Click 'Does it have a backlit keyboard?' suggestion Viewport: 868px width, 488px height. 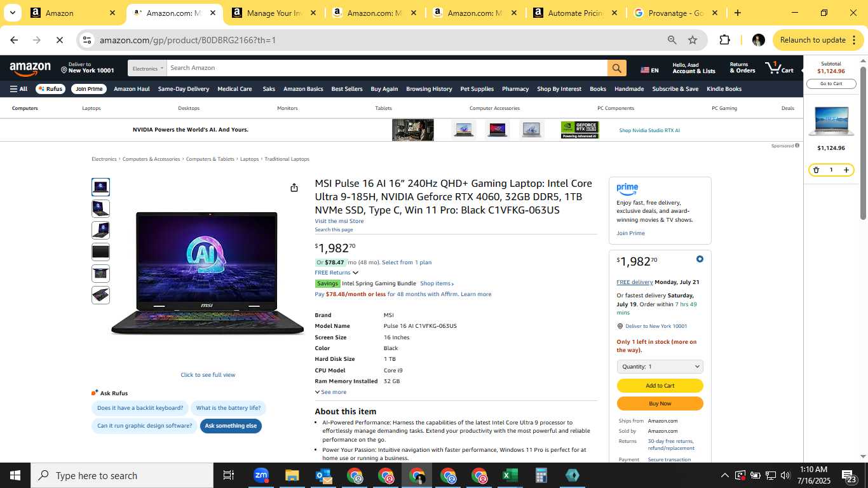point(140,408)
